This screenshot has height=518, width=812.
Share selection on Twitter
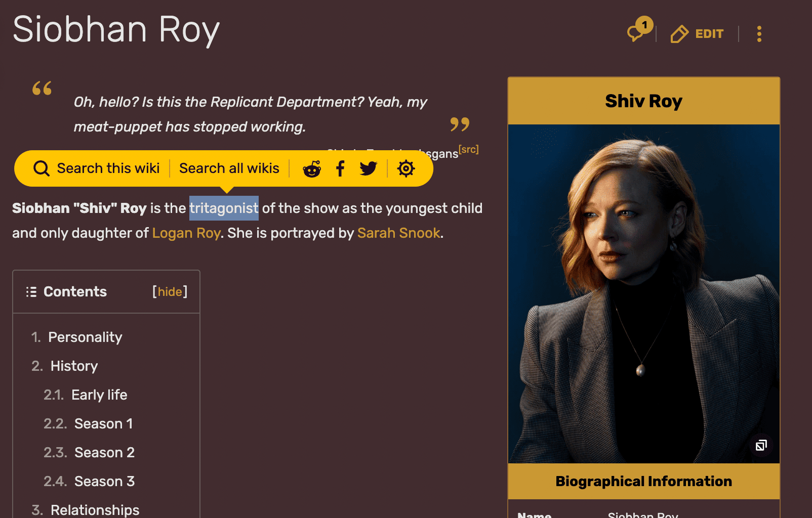tap(369, 168)
